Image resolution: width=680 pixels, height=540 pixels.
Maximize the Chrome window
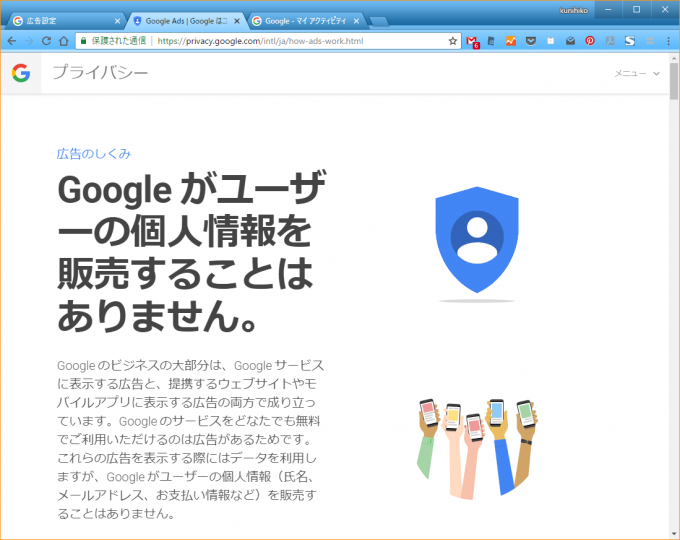pos(637,10)
